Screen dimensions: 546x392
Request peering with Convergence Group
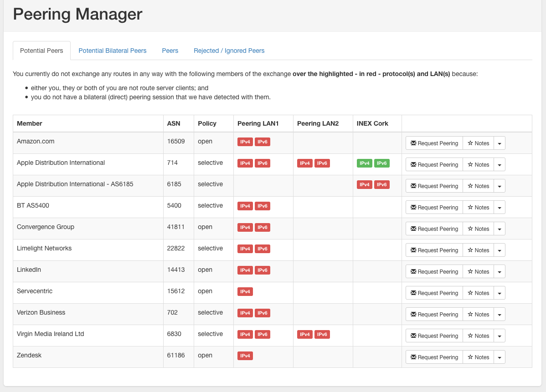point(434,229)
